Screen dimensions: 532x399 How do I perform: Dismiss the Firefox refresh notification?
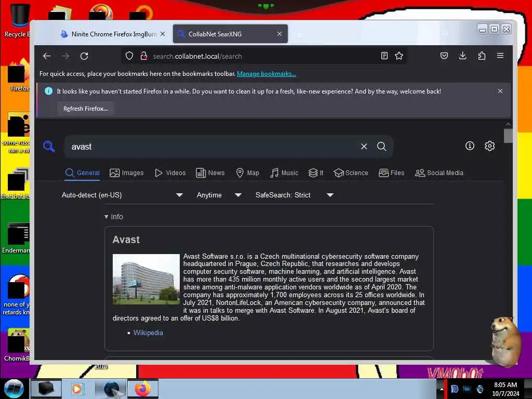(500, 91)
